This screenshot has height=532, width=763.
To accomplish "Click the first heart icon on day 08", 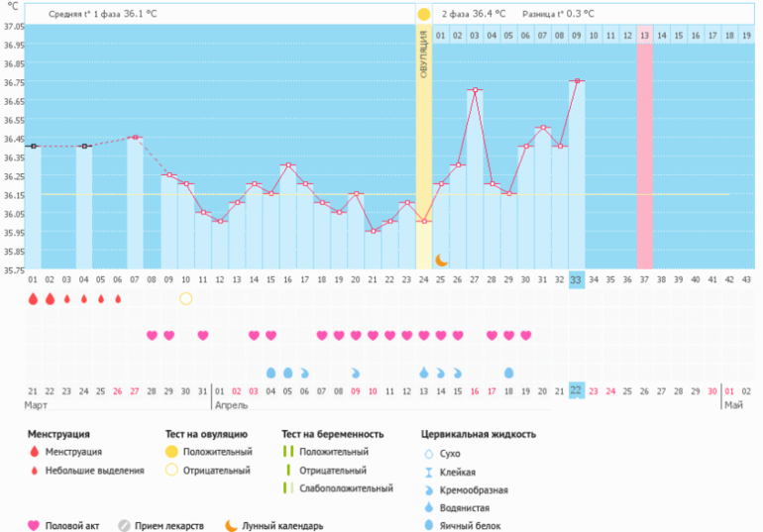I will 152,335.
